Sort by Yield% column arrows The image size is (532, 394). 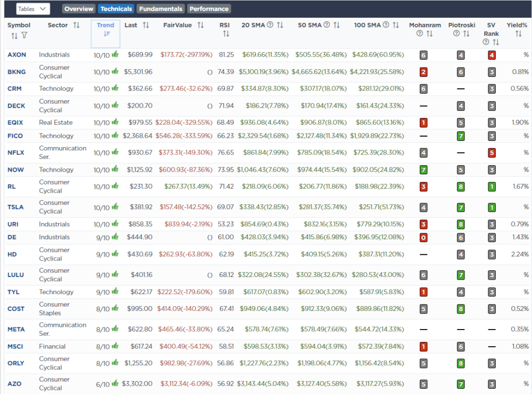pos(518,34)
